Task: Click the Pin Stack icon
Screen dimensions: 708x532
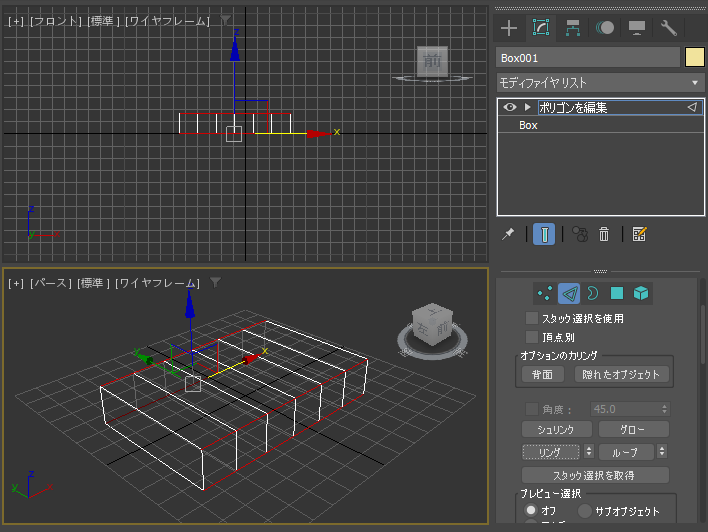Action: click(x=508, y=234)
